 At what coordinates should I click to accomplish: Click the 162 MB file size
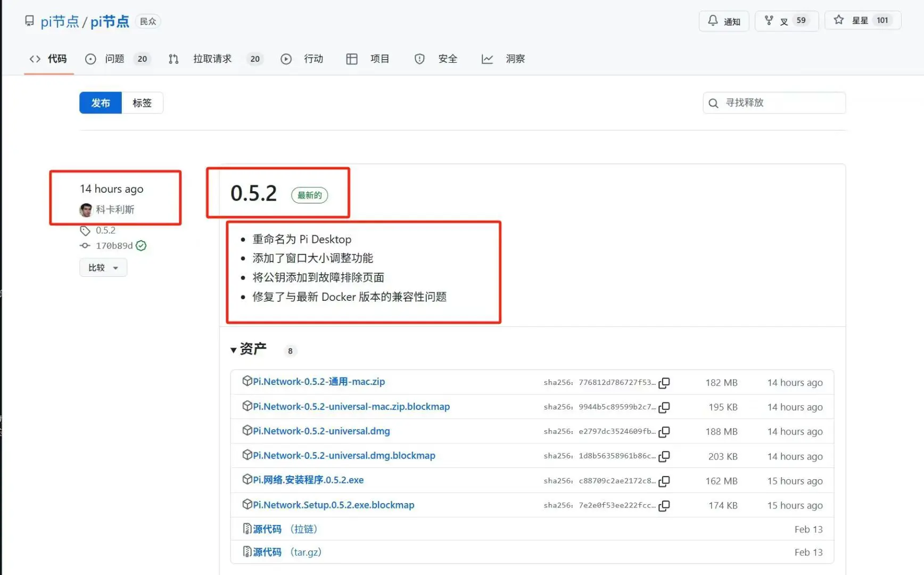(x=722, y=481)
